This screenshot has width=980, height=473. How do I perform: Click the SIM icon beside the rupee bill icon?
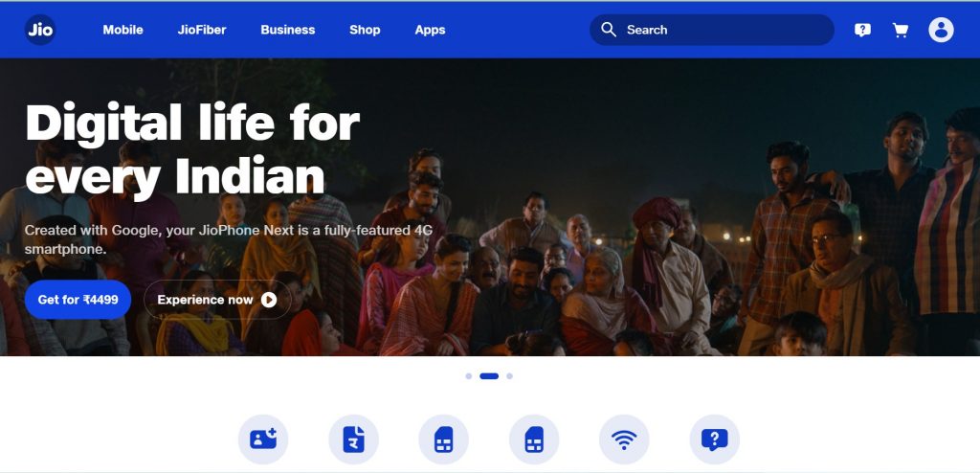444,439
